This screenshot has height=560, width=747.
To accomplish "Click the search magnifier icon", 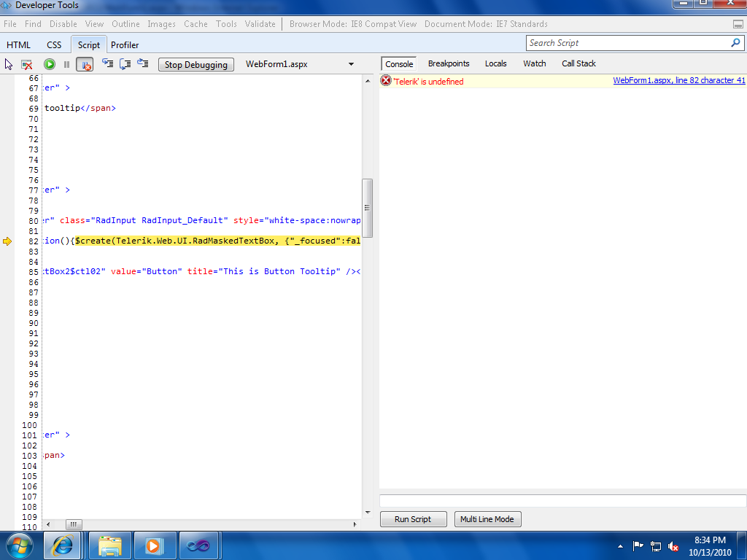I will click(735, 43).
